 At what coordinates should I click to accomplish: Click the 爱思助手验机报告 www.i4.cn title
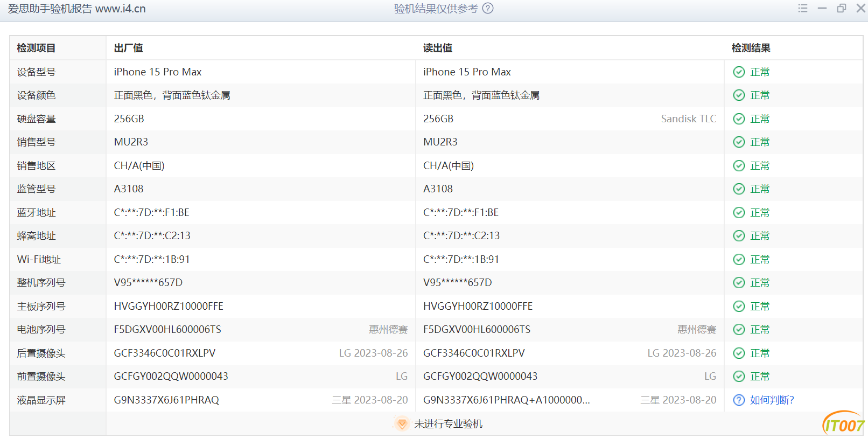pos(76,9)
